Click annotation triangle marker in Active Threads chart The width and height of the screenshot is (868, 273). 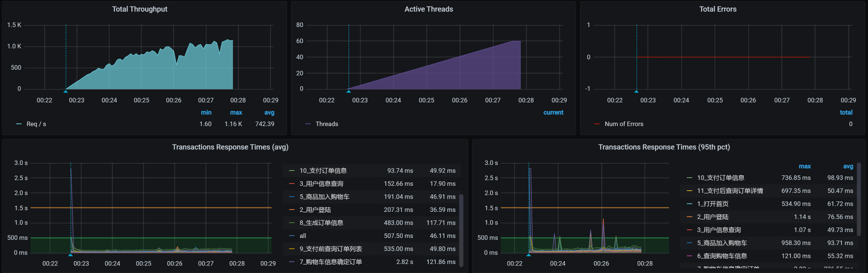[x=349, y=91]
